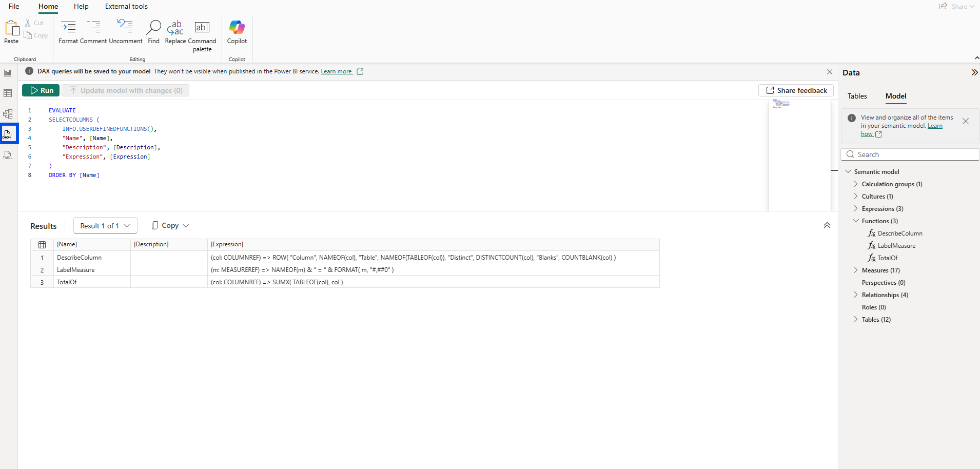Select the Roles (0) item
Viewport: 980px width, 469px height.
[874, 307]
